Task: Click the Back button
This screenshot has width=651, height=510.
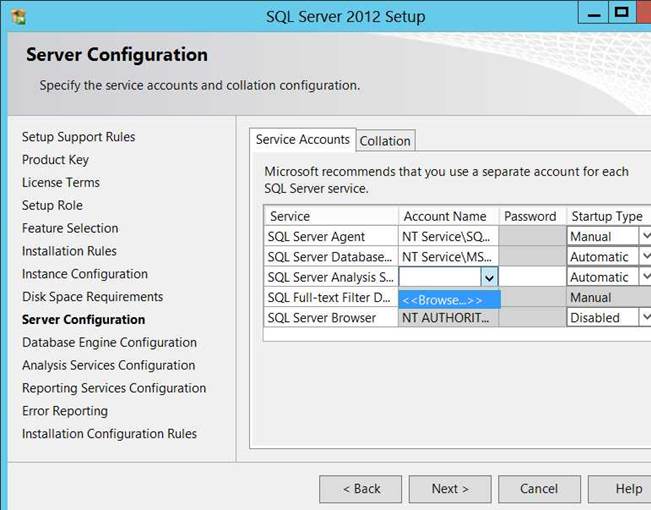Action: (360, 489)
